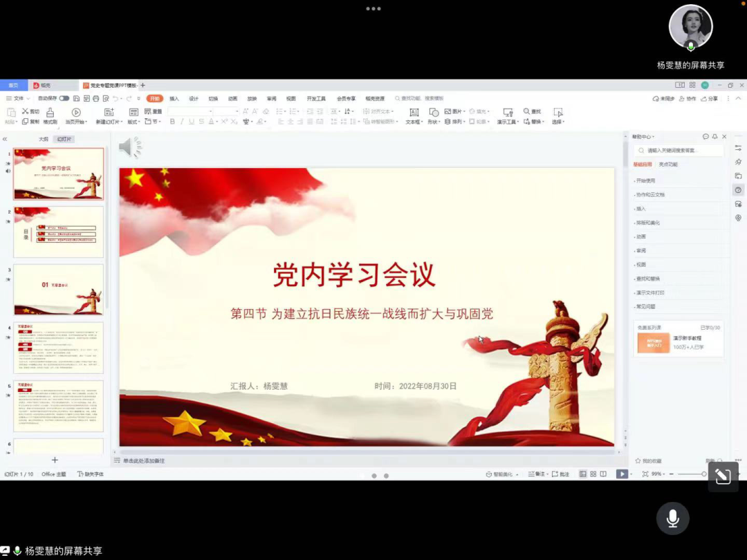
Task: Open the 文件 menu dropdown
Action: click(18, 99)
